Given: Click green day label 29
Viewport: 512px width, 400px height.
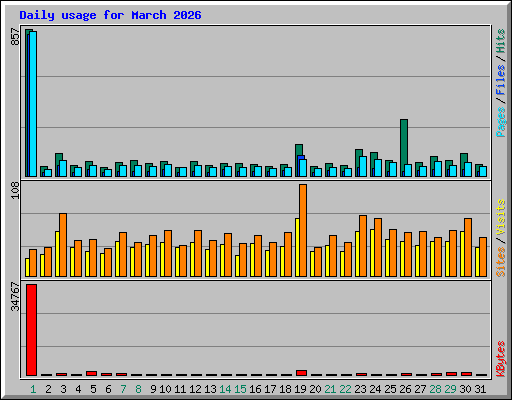Looking at the screenshot, I should 450,389.
